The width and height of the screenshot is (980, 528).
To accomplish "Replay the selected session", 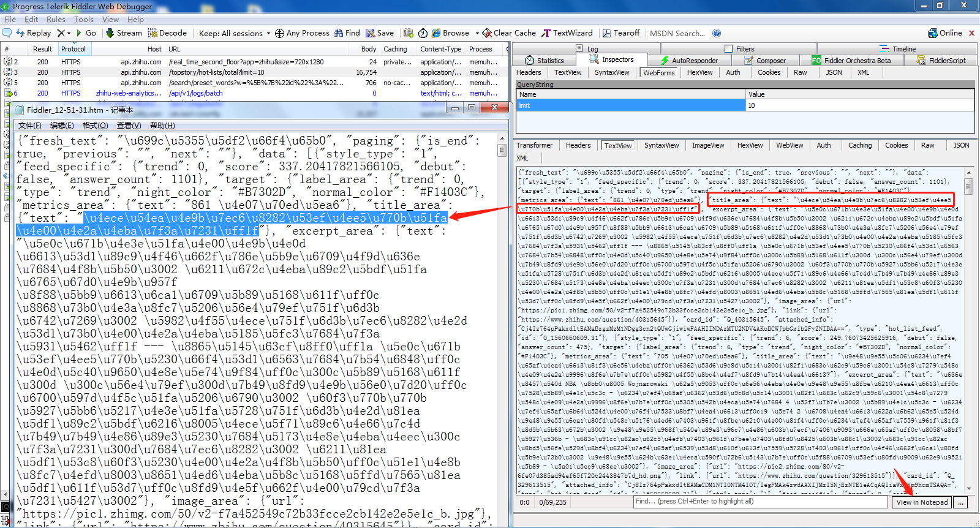I will point(33,33).
